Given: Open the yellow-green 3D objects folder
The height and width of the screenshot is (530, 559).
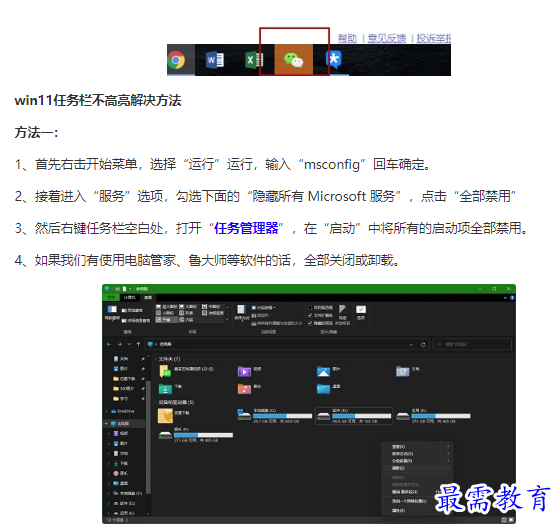Looking at the screenshot, I should (x=165, y=371).
